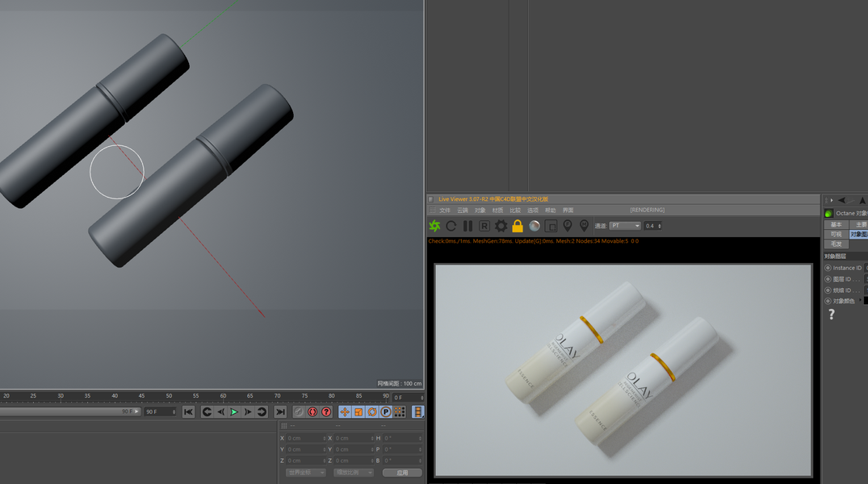This screenshot has height=484, width=868.
Task: Go to the last frame
Action: [280, 411]
